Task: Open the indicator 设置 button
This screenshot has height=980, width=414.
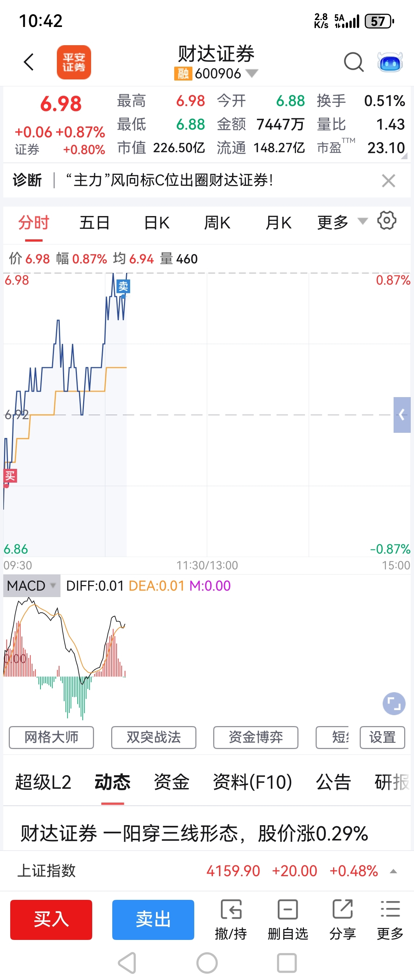Action: pyautogui.click(x=382, y=737)
